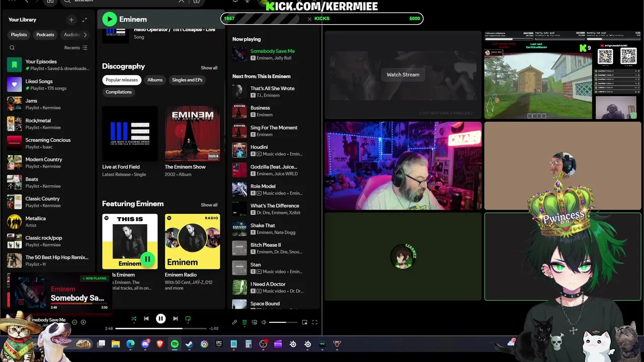Open Brave browser from the taskbar
Screen dimensions: 644x362
tap(160, 344)
